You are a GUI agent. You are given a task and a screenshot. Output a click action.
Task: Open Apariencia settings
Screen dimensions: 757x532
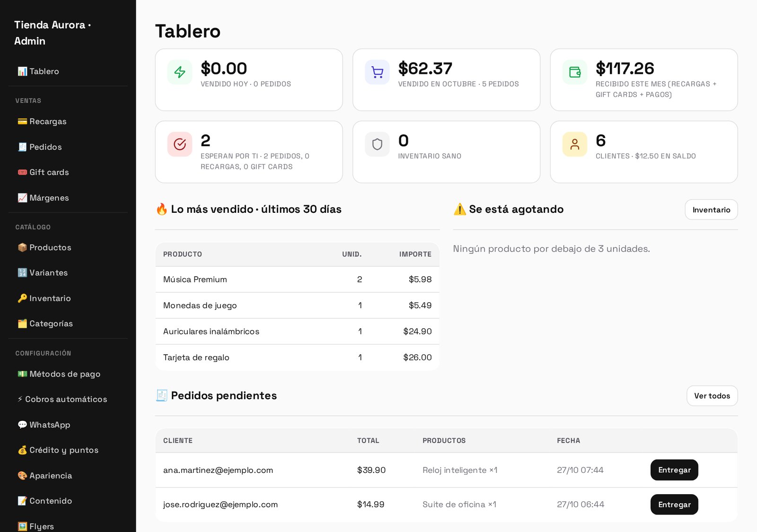pyautogui.click(x=68, y=476)
